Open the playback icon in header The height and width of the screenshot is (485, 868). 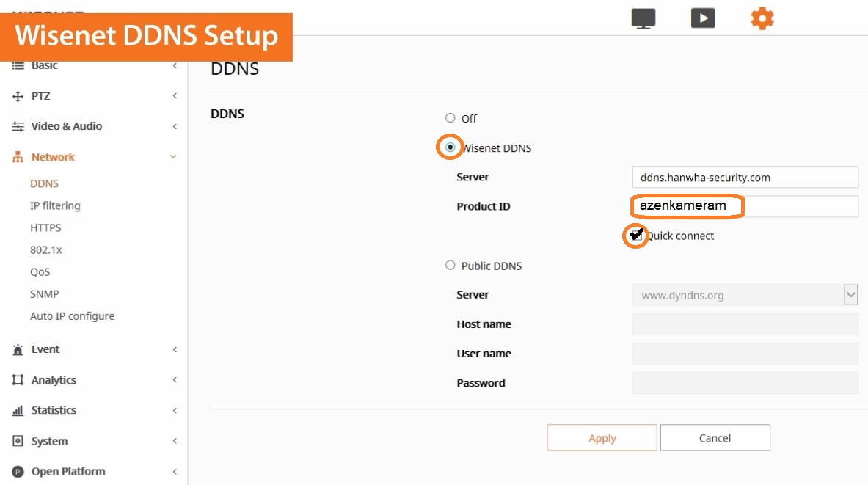pos(703,18)
